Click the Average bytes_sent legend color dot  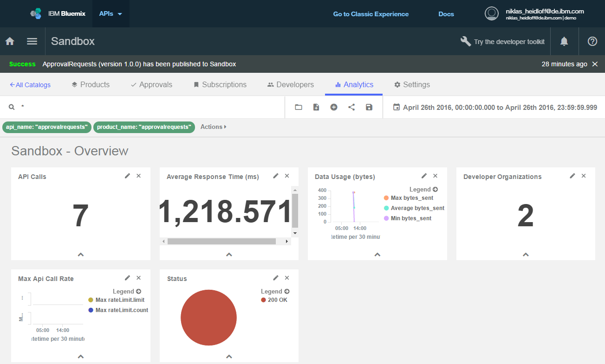[386, 208]
